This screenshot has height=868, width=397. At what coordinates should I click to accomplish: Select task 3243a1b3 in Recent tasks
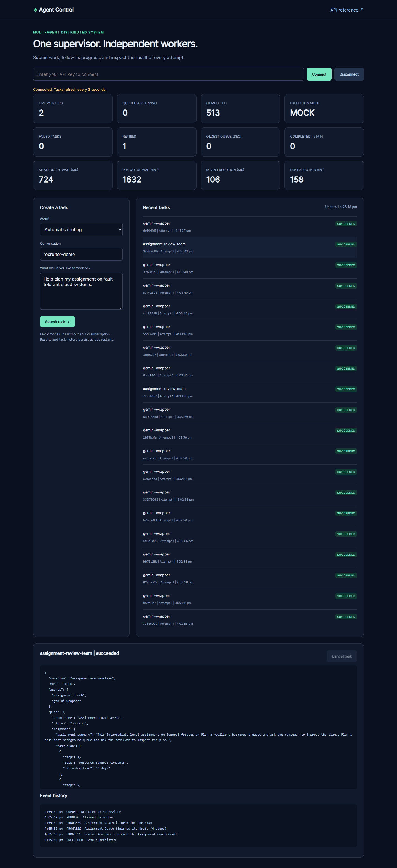pyautogui.click(x=250, y=268)
